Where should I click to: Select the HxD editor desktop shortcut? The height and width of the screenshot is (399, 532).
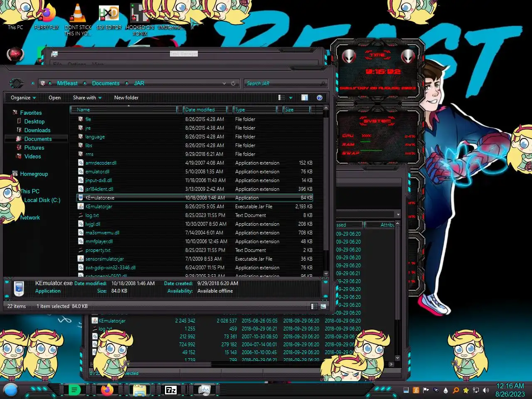point(109,17)
